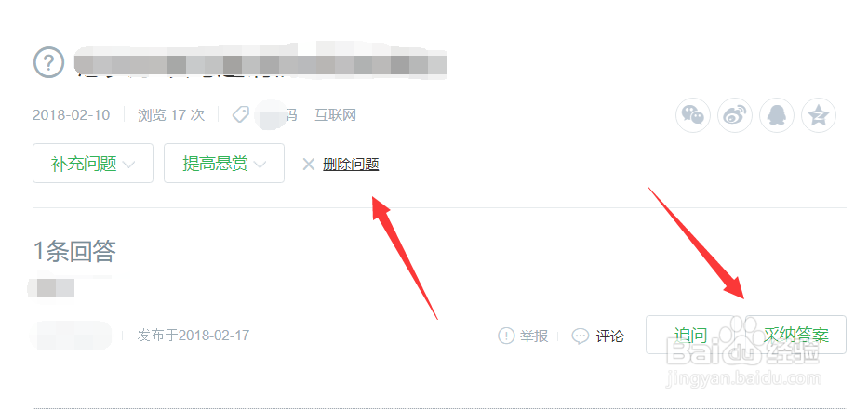Click the 举报 exclamation icon

coord(506,336)
